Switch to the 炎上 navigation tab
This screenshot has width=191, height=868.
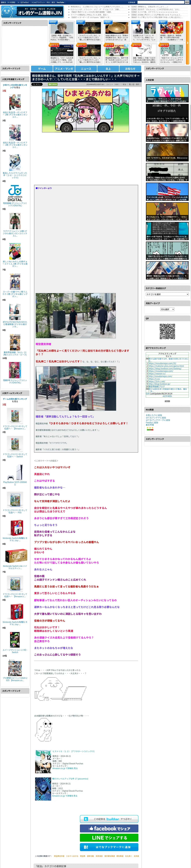point(108,68)
